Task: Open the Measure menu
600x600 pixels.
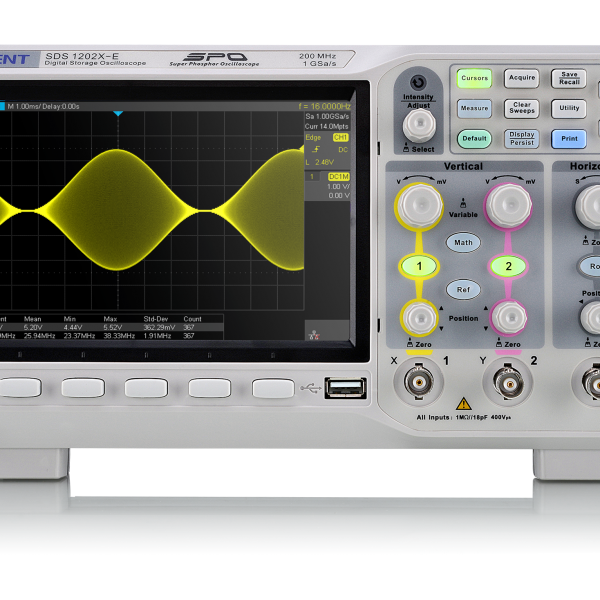Action: coord(475,108)
